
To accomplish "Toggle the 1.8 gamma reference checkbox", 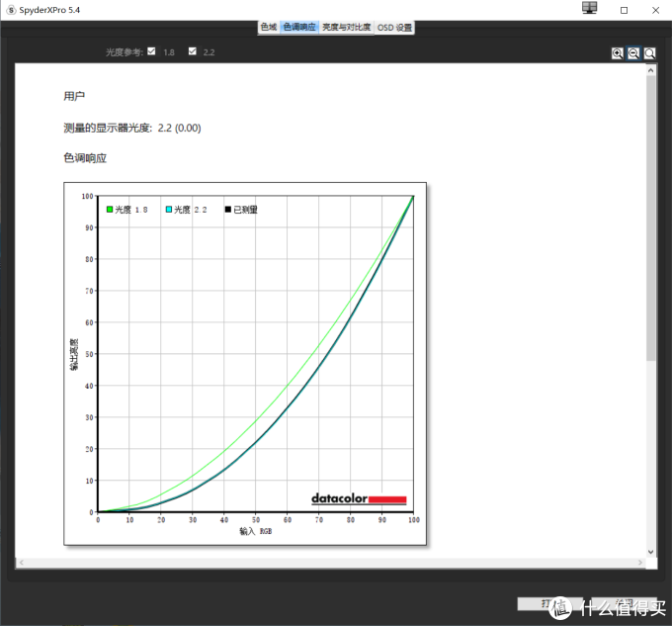I will point(151,51).
